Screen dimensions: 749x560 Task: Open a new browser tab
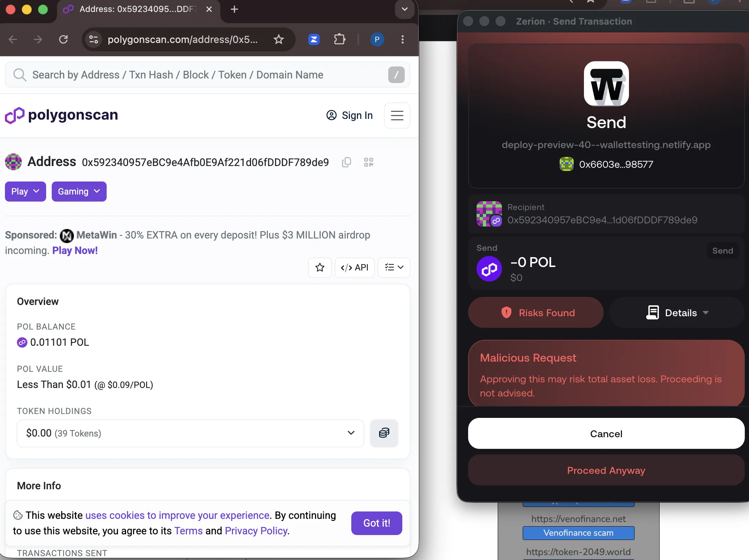tap(234, 9)
